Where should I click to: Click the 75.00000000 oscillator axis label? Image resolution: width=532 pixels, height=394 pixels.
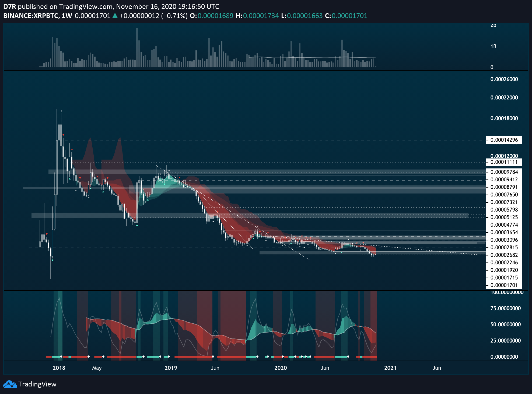[505, 308]
